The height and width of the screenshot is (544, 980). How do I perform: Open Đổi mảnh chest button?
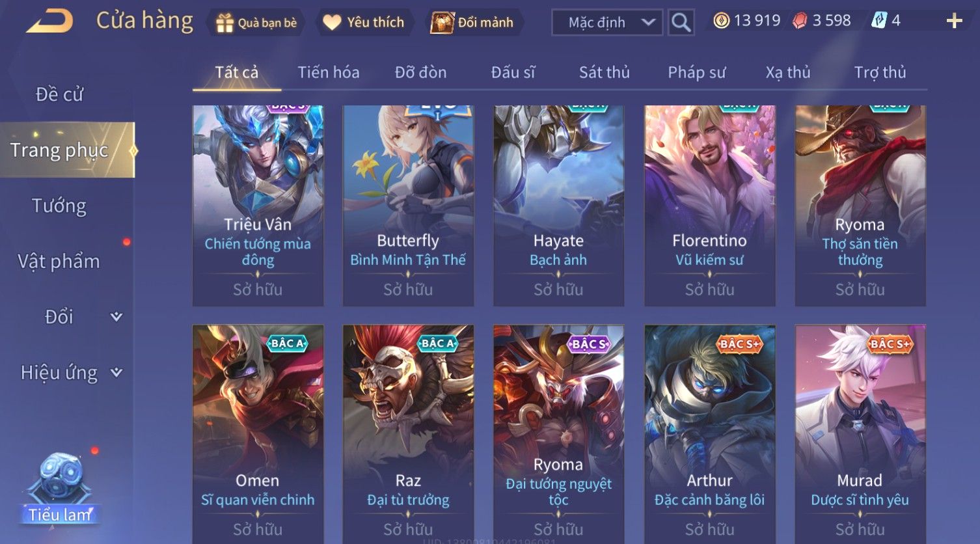tap(473, 23)
